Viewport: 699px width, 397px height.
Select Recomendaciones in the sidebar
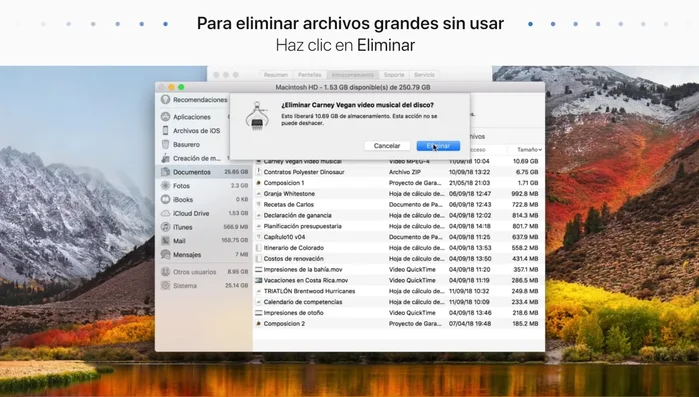(200, 100)
